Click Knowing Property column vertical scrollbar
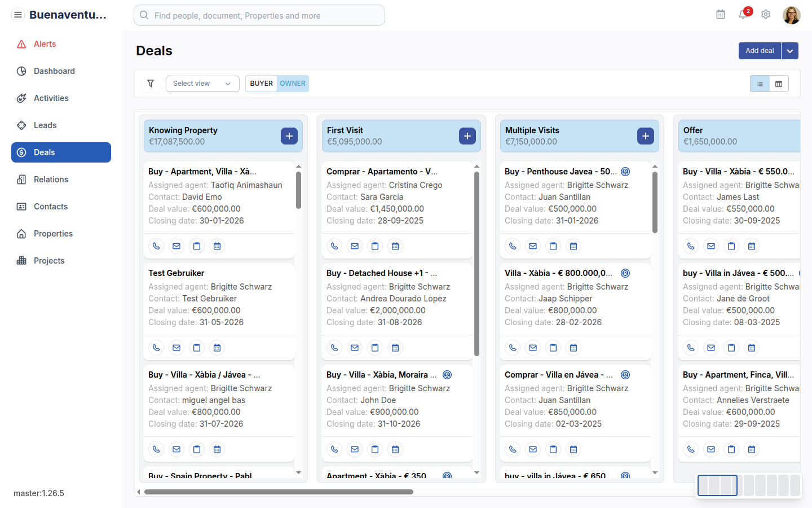The image size is (812, 508). (298, 190)
